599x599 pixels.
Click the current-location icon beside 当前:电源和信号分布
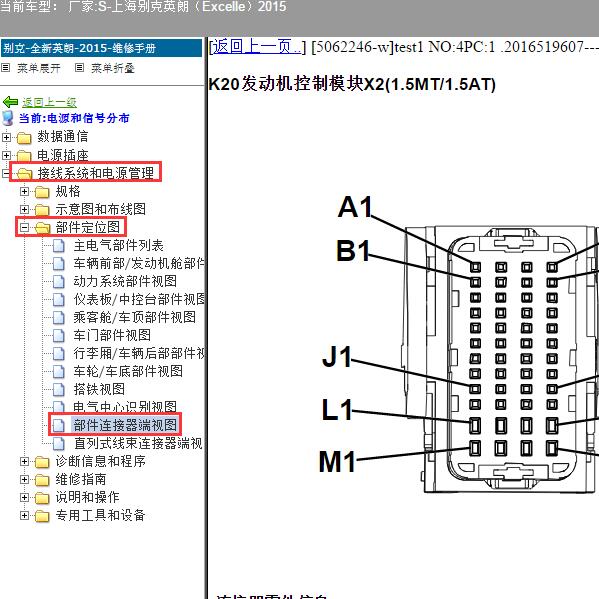point(8,118)
